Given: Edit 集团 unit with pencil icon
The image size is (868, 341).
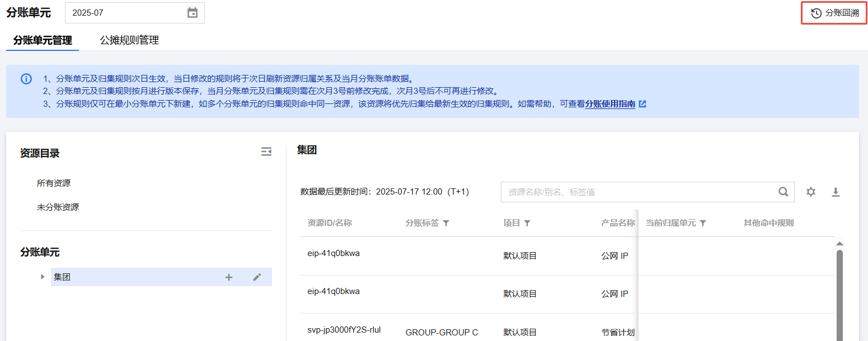Looking at the screenshot, I should [257, 277].
